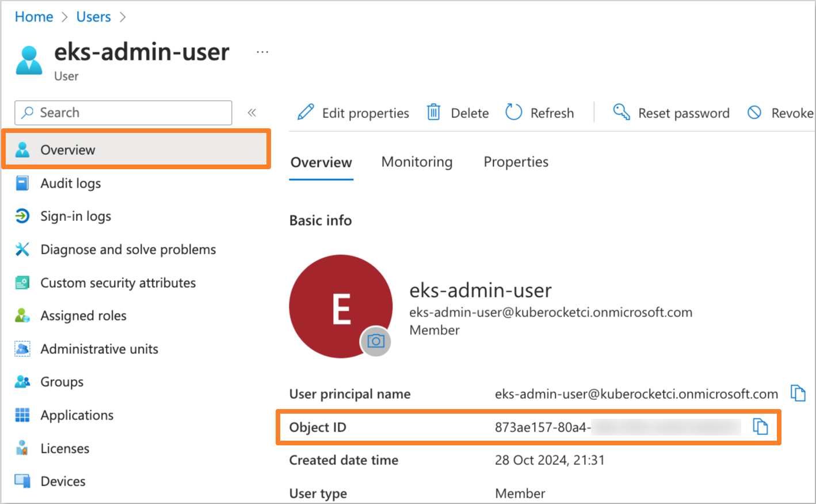Select Diagnose and solve problems

(x=128, y=249)
